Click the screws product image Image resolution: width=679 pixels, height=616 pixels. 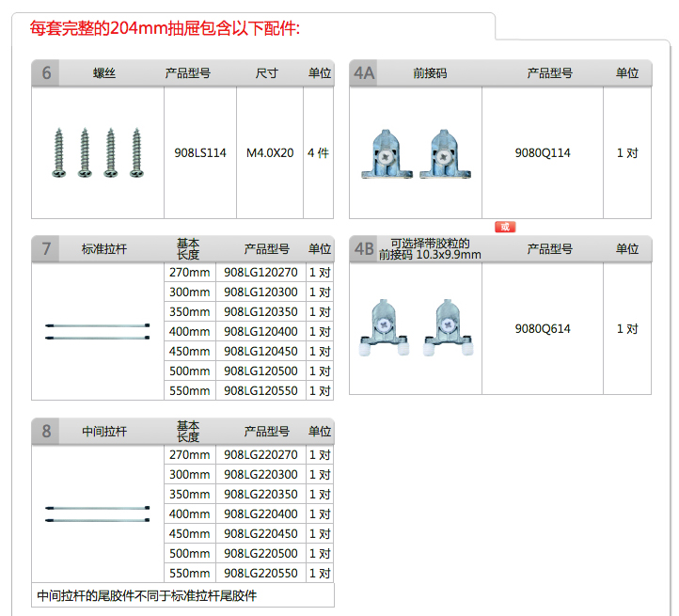[98, 152]
